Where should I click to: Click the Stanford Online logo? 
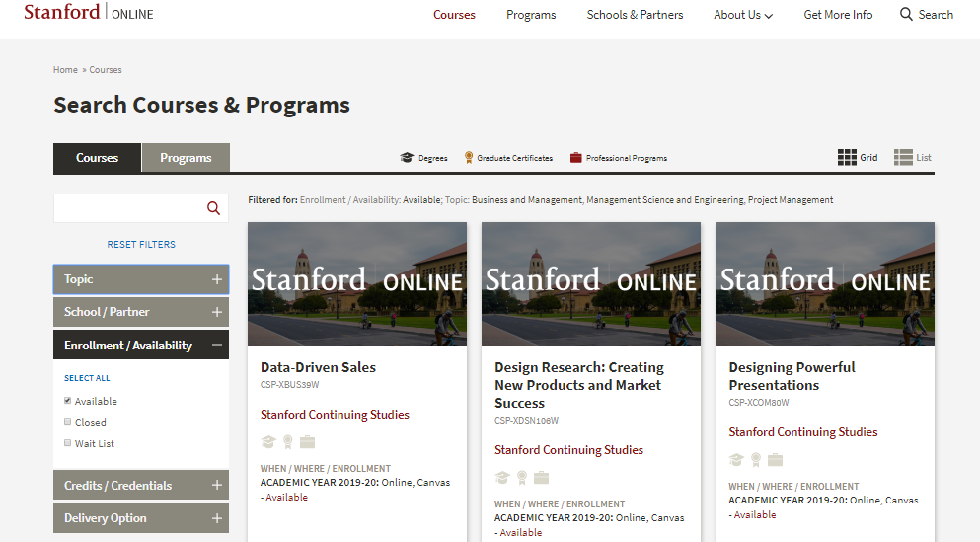point(89,13)
